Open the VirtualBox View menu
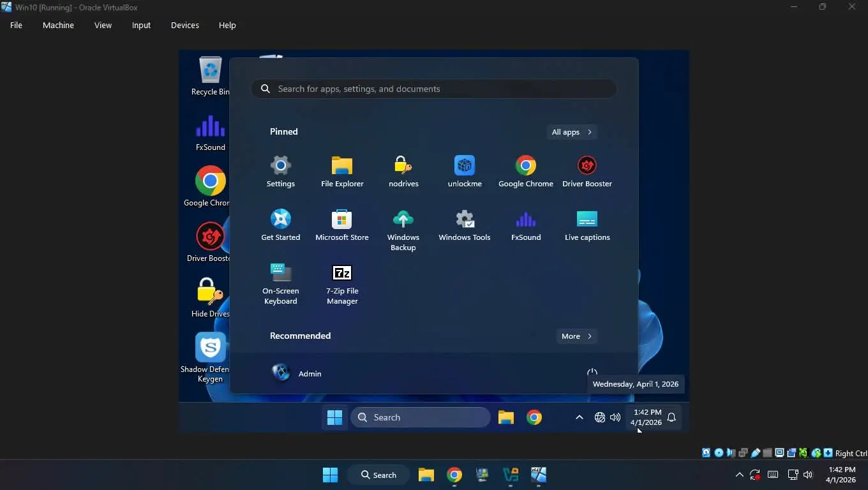This screenshot has height=490, width=868. coord(103,25)
